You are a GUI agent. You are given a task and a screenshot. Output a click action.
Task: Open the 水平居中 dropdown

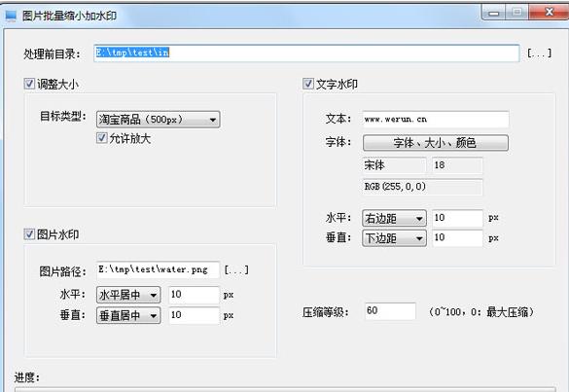click(x=128, y=295)
